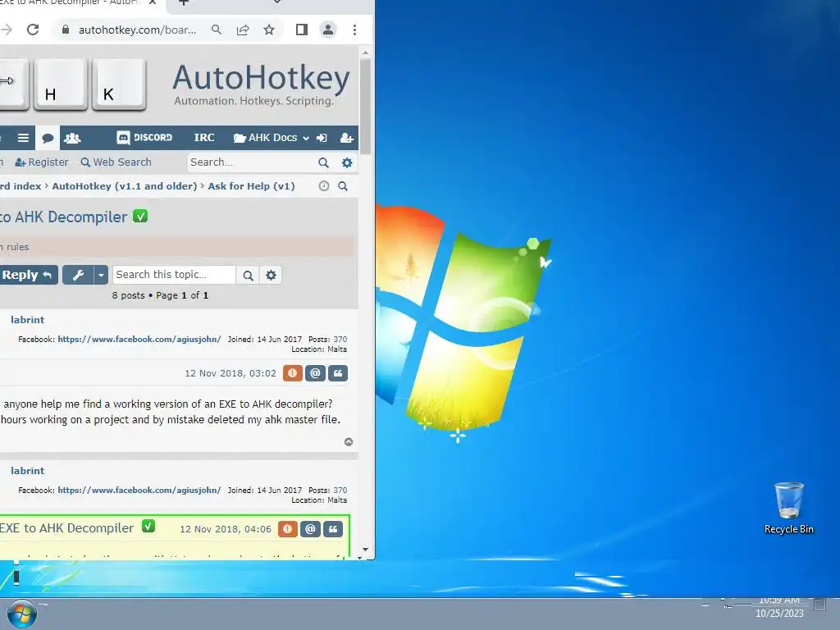Open topic tools wrench button
Image resolution: width=840 pixels, height=630 pixels.
78,275
